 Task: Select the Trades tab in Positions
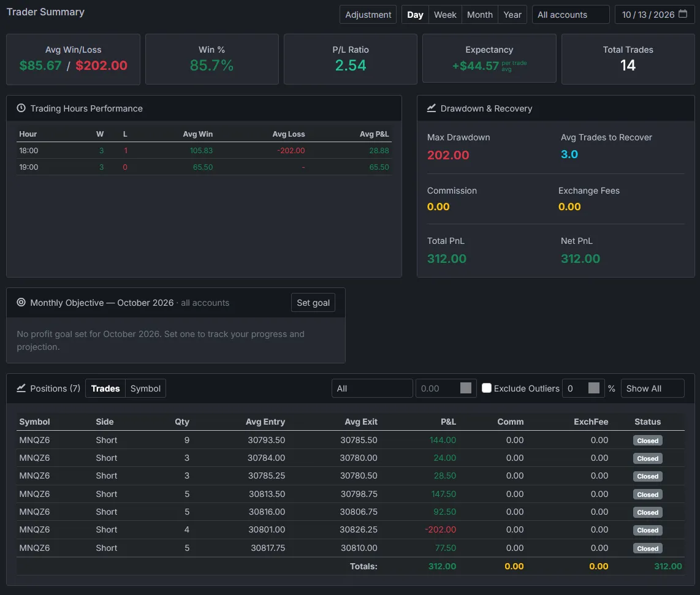[x=105, y=388]
